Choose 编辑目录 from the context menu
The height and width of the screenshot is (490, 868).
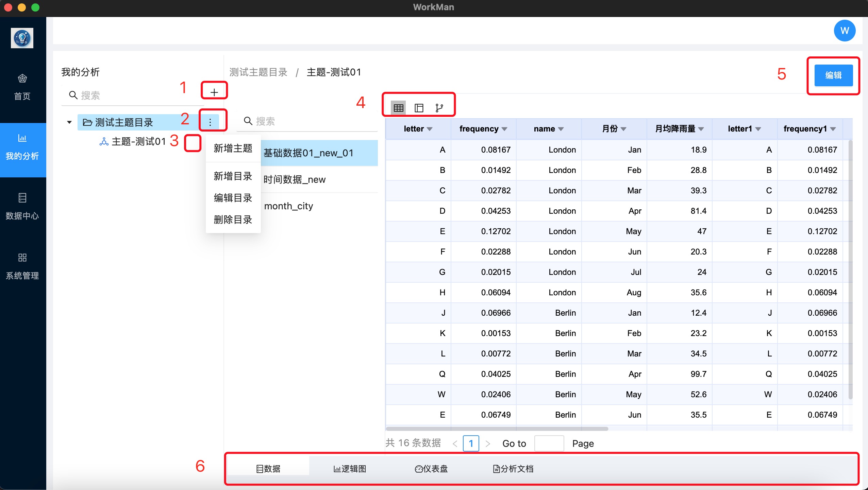[x=233, y=198]
